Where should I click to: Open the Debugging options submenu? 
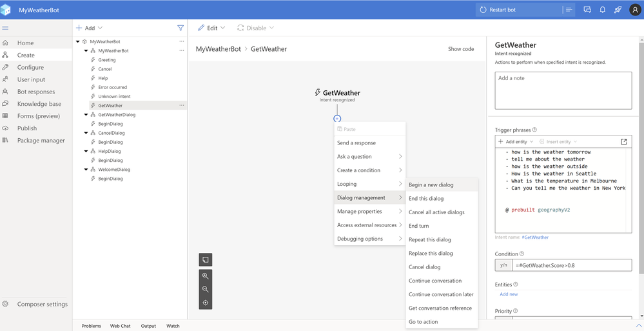[369, 239]
